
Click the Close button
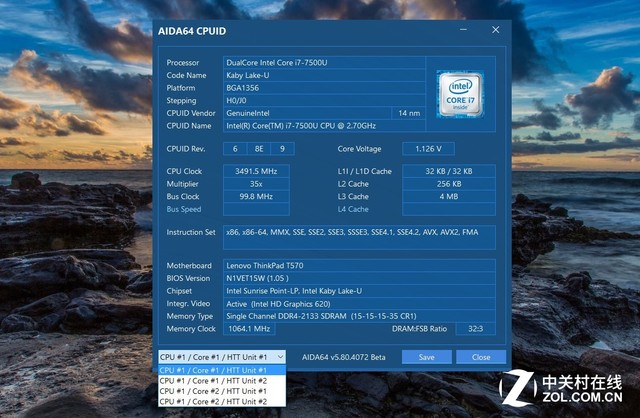point(481,357)
